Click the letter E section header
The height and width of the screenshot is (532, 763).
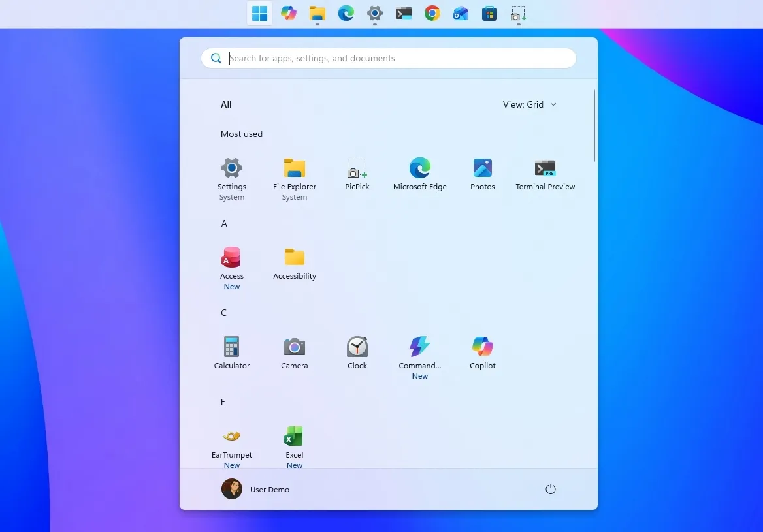click(223, 402)
